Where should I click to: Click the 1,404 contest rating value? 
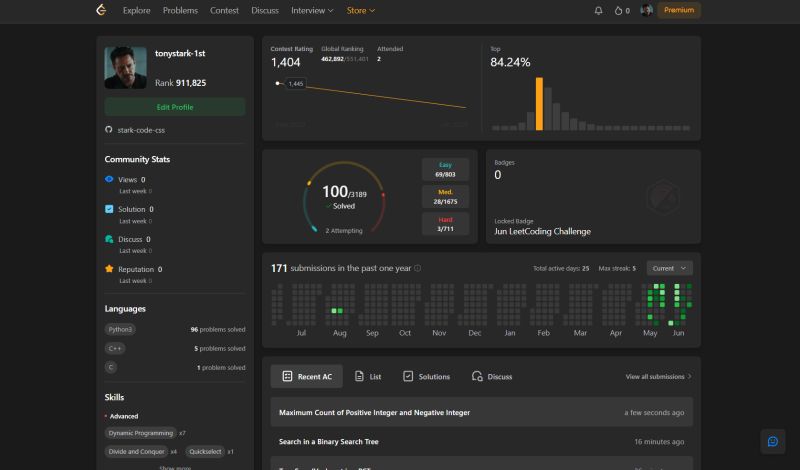click(x=286, y=62)
